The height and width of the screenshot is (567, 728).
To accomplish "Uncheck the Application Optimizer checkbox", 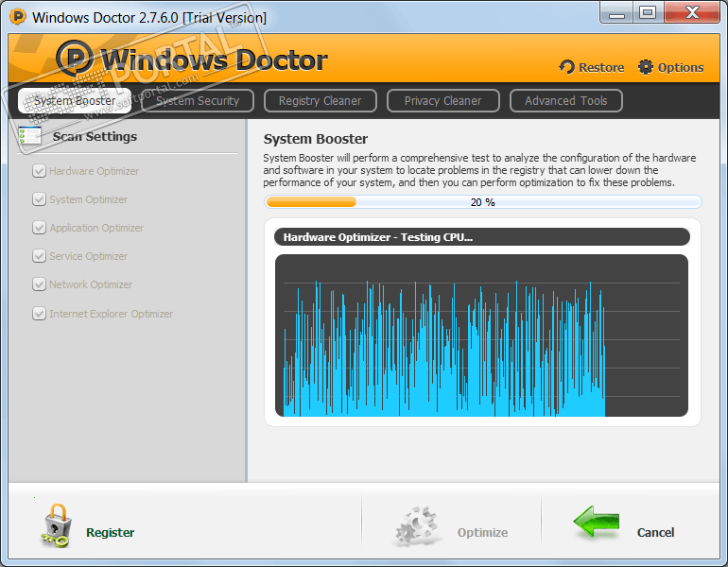I will point(39,228).
